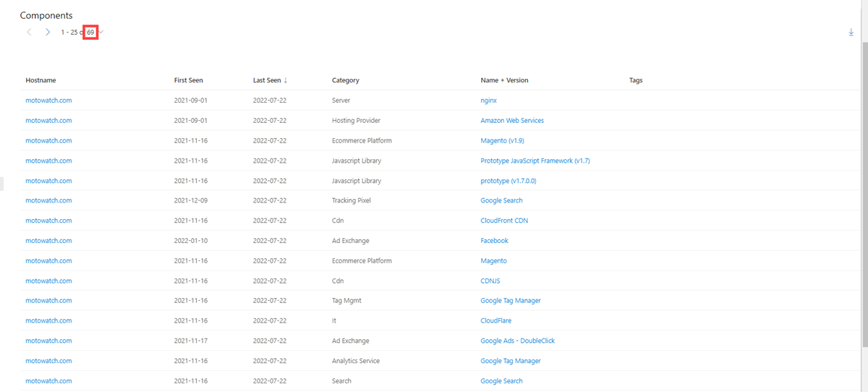Open Google Search link in Search category row
868x392 pixels.
click(502, 381)
